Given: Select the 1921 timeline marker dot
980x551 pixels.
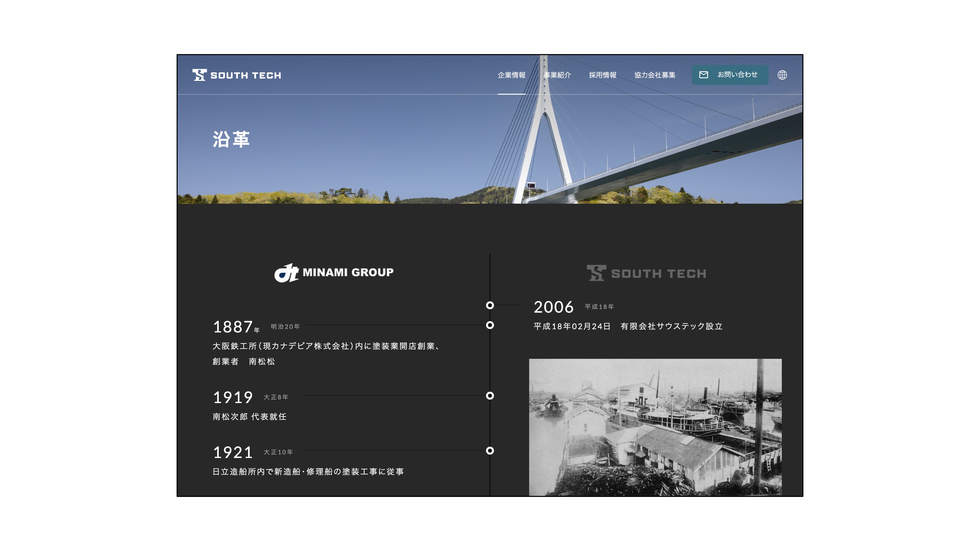Looking at the screenshot, I should pyautogui.click(x=490, y=450).
